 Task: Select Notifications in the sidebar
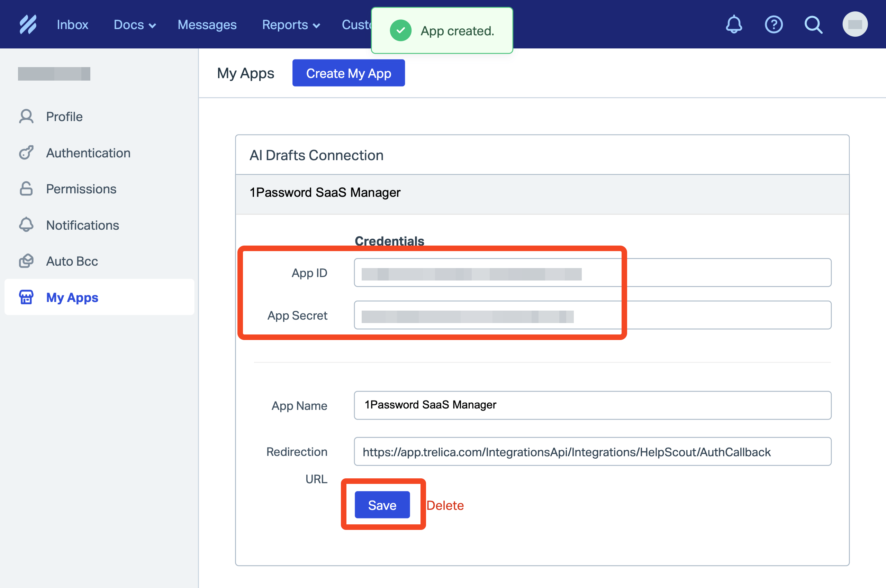[x=99, y=225]
